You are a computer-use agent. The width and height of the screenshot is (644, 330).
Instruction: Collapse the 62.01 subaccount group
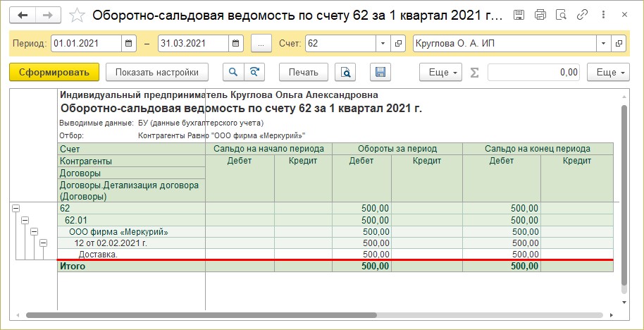pos(25,221)
